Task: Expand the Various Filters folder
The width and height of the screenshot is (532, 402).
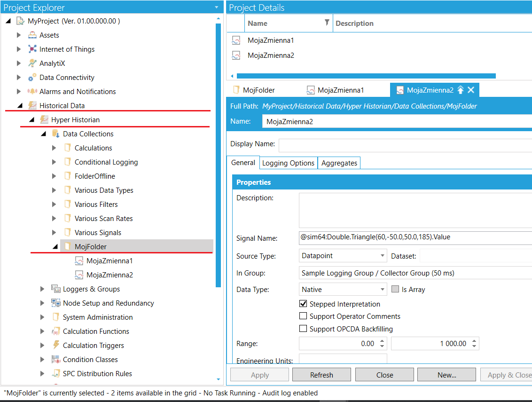Action: coord(54,205)
